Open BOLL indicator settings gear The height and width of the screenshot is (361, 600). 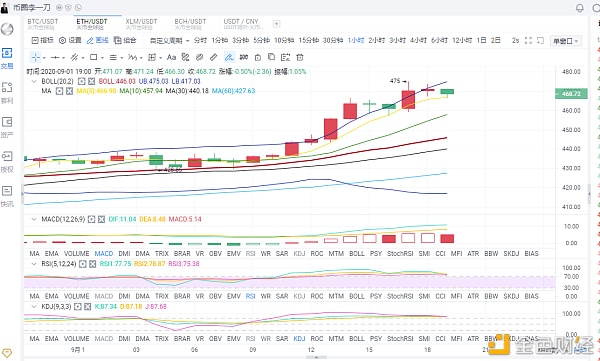(81, 81)
